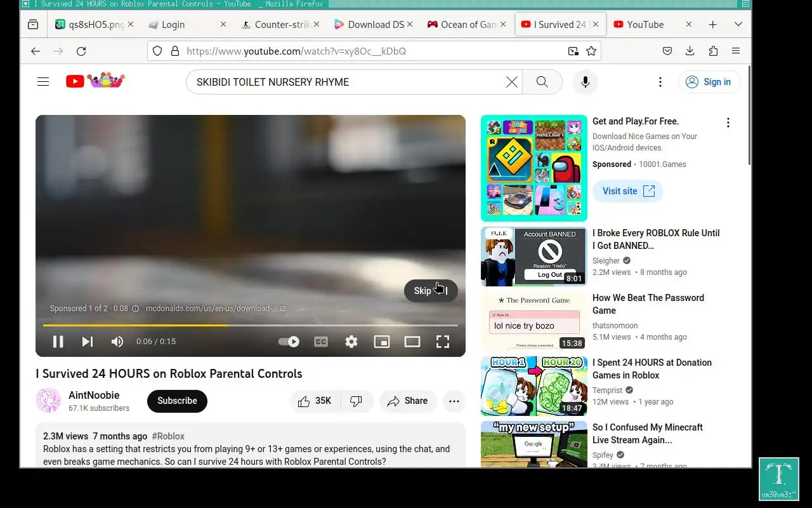
Task: Open the Firefox application menu
Action: tap(736, 51)
